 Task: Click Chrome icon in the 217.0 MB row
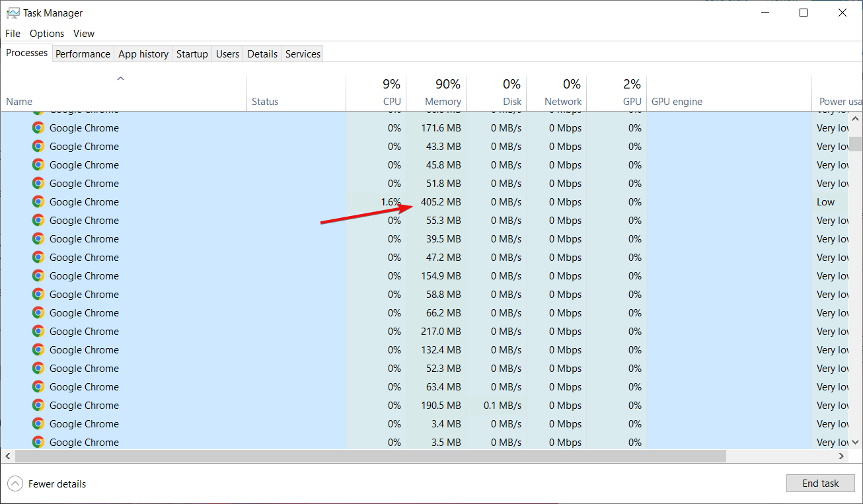[38, 332]
